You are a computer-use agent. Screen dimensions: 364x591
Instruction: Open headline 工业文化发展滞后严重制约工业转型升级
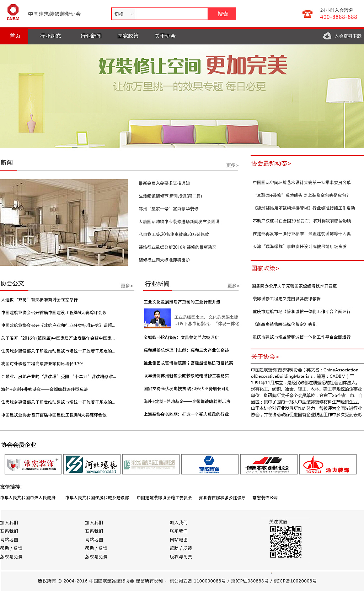[x=182, y=302]
